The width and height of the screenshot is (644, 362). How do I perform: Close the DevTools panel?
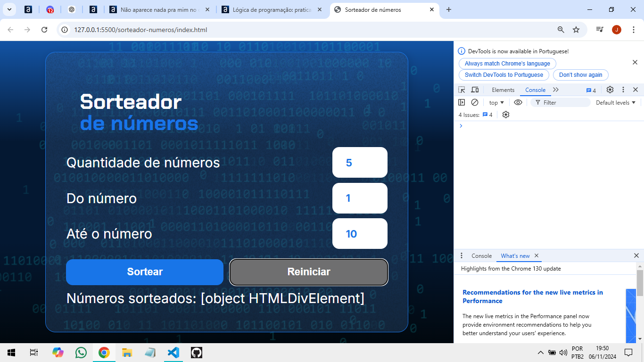pos(636,90)
